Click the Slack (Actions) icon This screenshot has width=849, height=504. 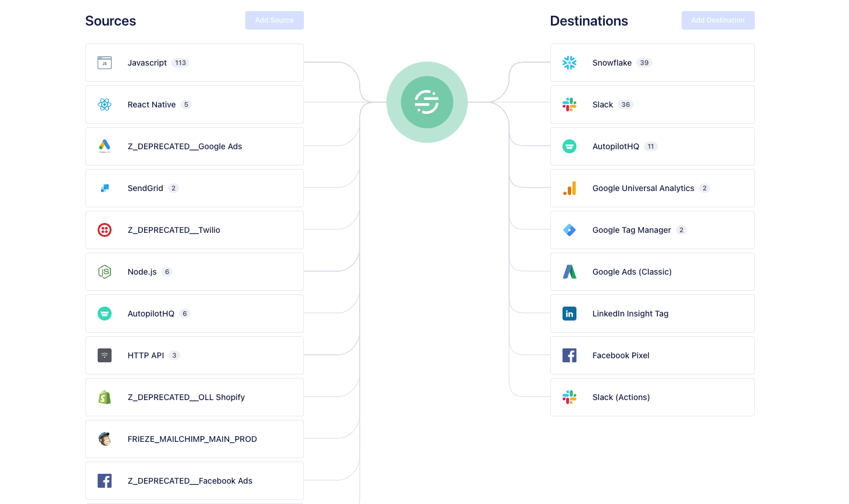[x=569, y=397]
